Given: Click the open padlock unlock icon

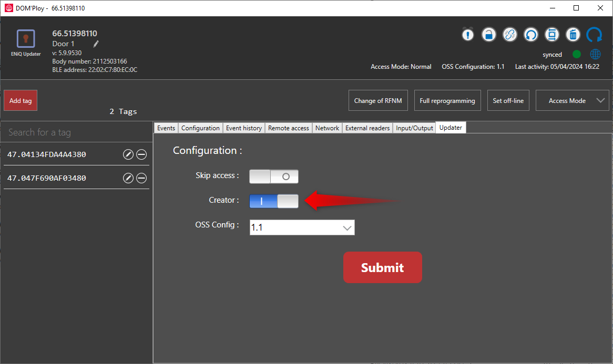Looking at the screenshot, I should tap(489, 35).
